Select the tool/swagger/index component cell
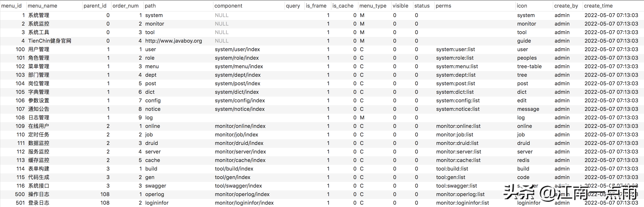The width and height of the screenshot is (644, 207). coord(238,185)
